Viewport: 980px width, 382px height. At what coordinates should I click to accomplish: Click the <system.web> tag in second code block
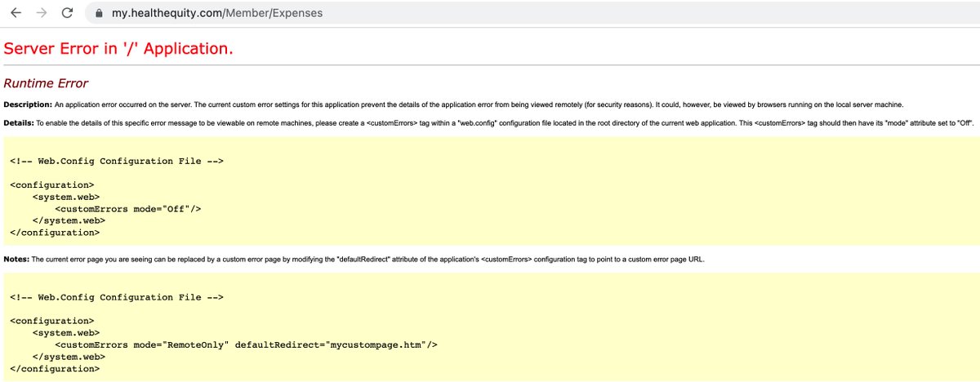[66, 333]
